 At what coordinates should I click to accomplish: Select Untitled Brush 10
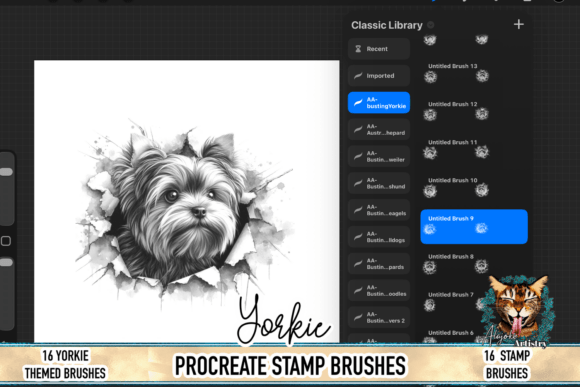click(474, 188)
